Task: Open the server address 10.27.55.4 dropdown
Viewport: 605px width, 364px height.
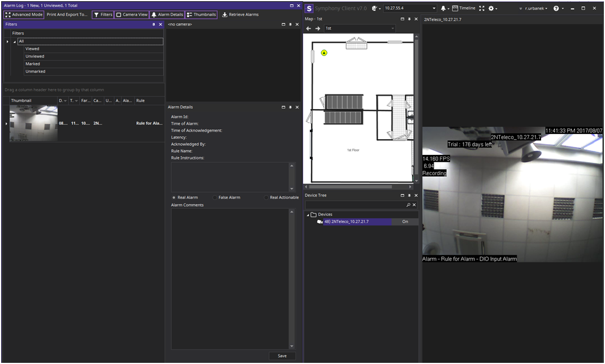Action: point(434,8)
